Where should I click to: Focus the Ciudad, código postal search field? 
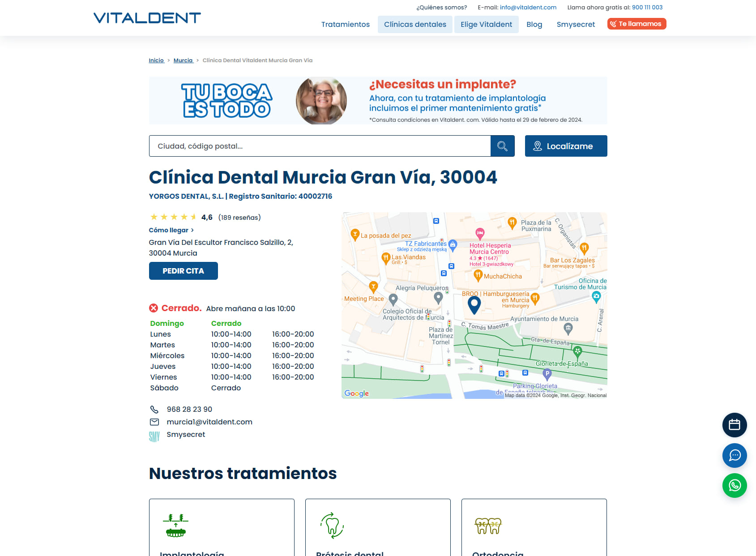[x=320, y=146]
